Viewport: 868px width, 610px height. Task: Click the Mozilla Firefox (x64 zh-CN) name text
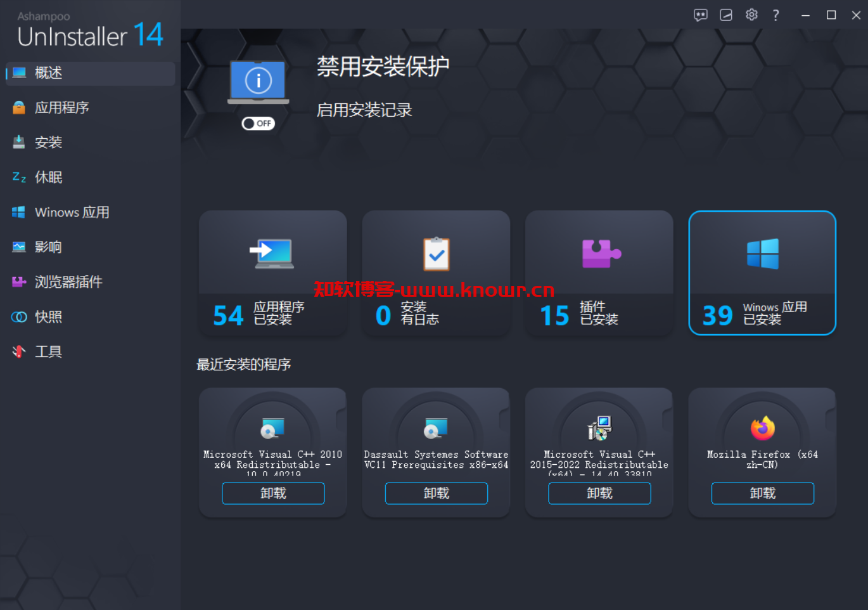click(x=762, y=460)
